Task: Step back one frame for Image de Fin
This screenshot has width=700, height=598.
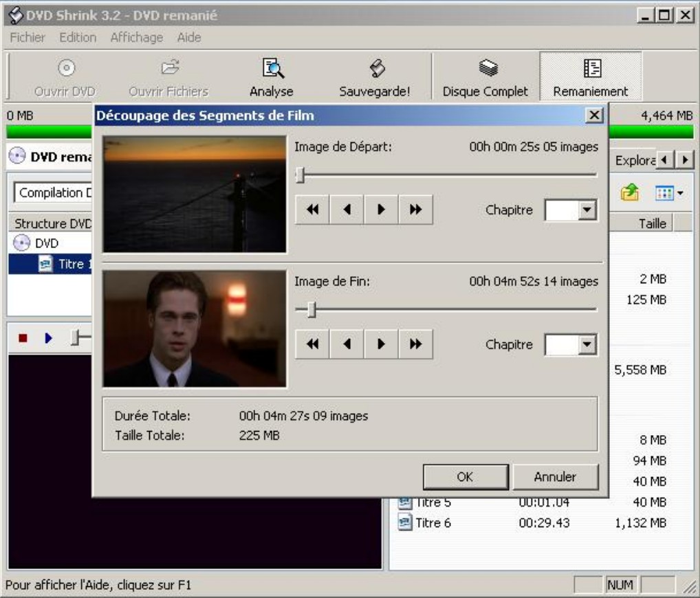Action: click(x=347, y=344)
